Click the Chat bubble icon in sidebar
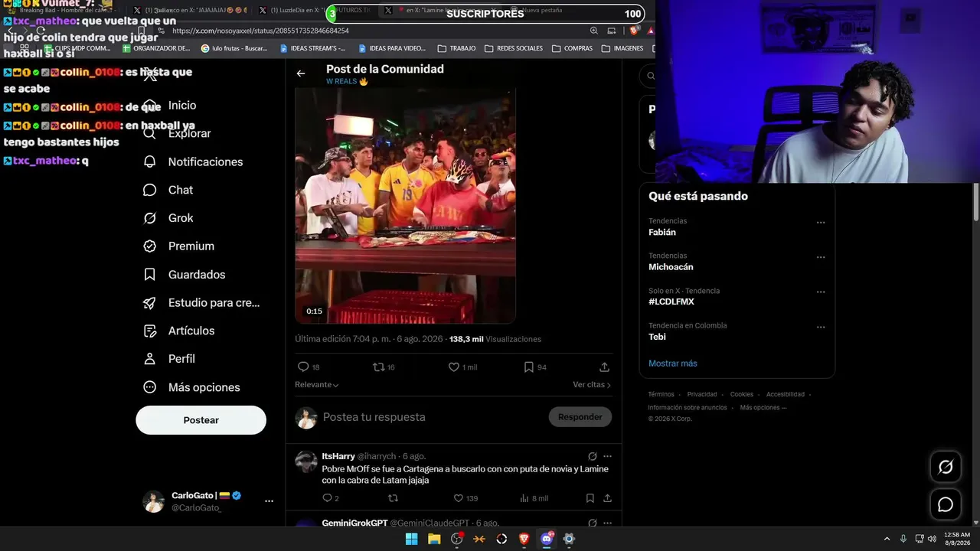 point(150,190)
